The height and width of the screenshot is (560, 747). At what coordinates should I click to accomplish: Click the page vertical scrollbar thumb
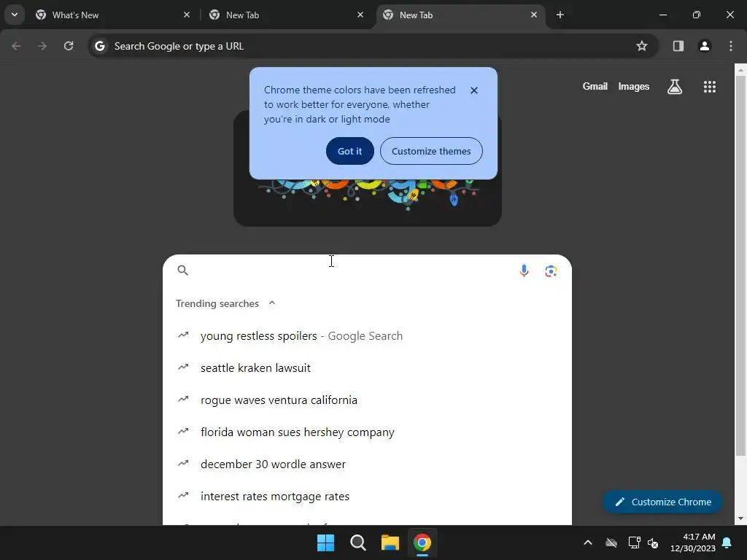(740, 265)
